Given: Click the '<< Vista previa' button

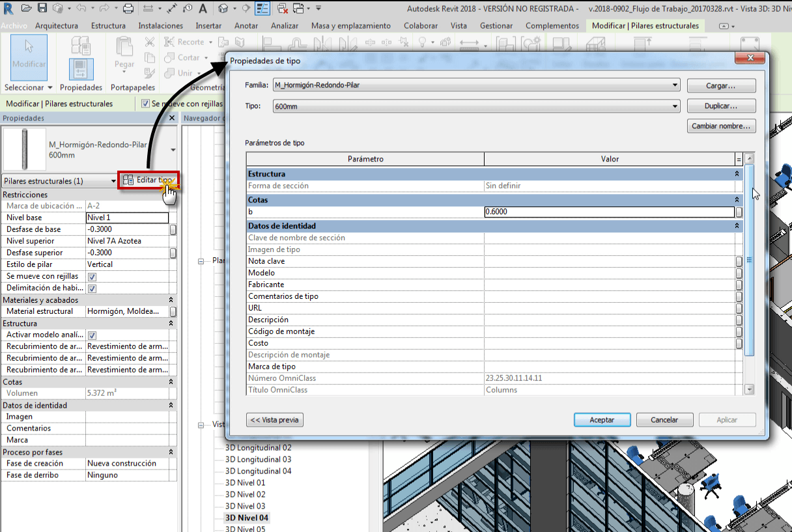Looking at the screenshot, I should point(275,420).
